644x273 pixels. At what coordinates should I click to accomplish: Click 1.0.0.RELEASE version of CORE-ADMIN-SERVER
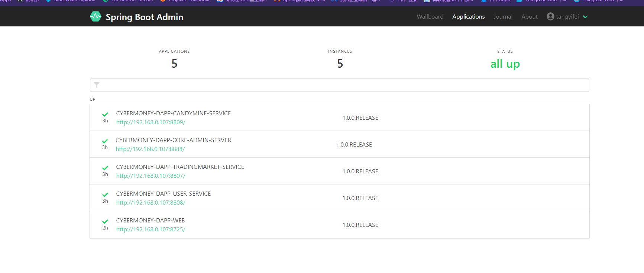click(354, 145)
